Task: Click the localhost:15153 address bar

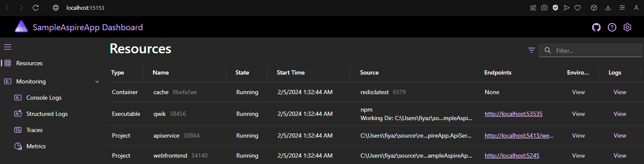Action: [x=86, y=8]
